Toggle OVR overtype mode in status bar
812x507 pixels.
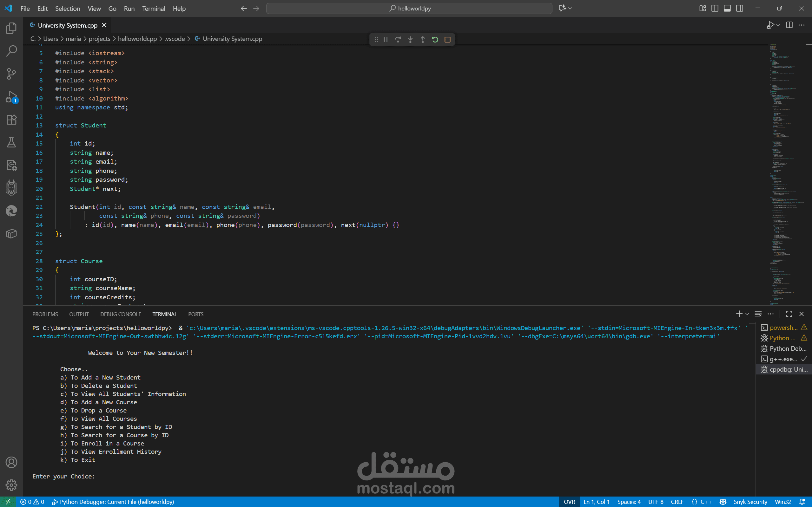pos(569,502)
